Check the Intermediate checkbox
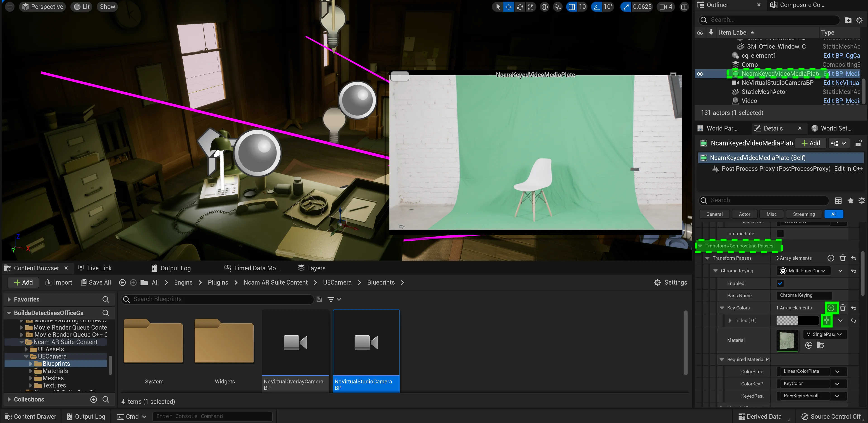The height and width of the screenshot is (423, 868). [x=780, y=233]
